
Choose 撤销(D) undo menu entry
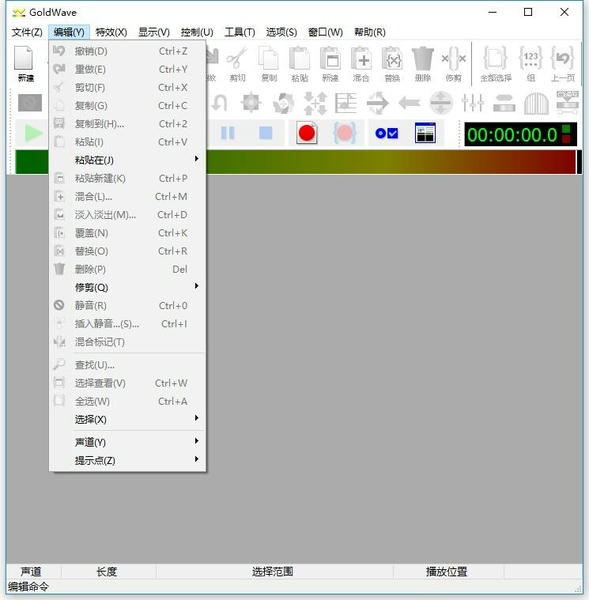pyautogui.click(x=127, y=51)
